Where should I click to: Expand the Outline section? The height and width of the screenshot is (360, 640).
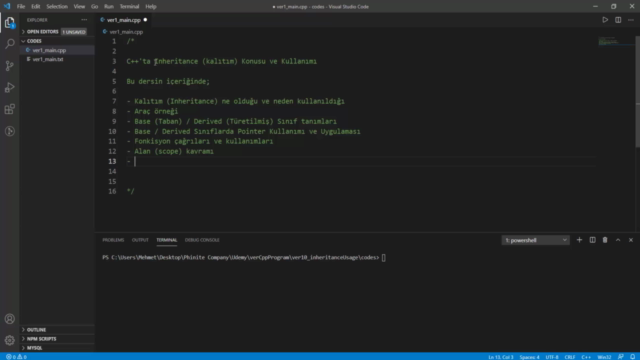tap(57, 329)
